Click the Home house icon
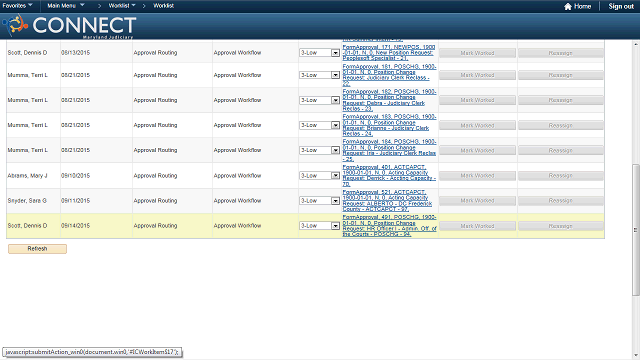640x360 pixels. (x=568, y=6)
